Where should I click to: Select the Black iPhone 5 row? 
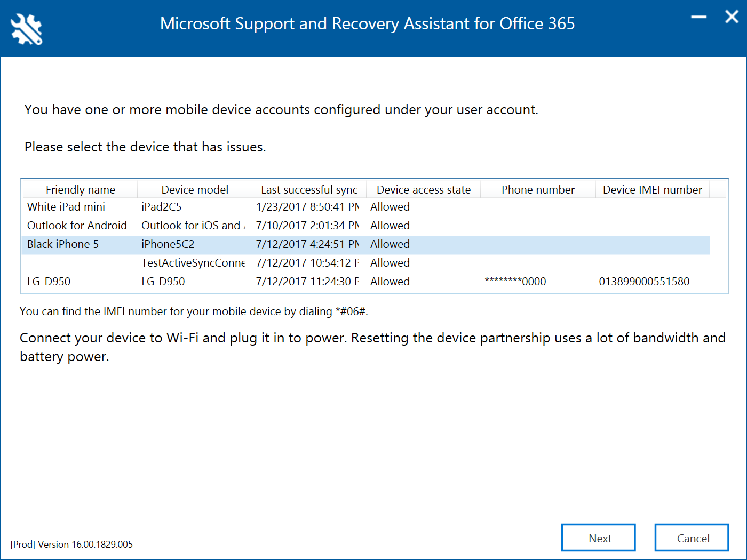pos(63,244)
